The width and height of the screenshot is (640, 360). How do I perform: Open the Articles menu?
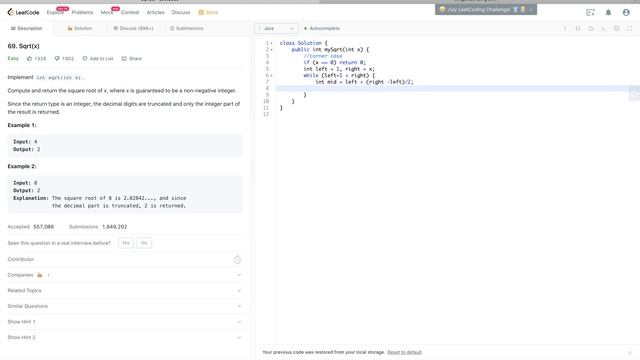[x=156, y=12]
